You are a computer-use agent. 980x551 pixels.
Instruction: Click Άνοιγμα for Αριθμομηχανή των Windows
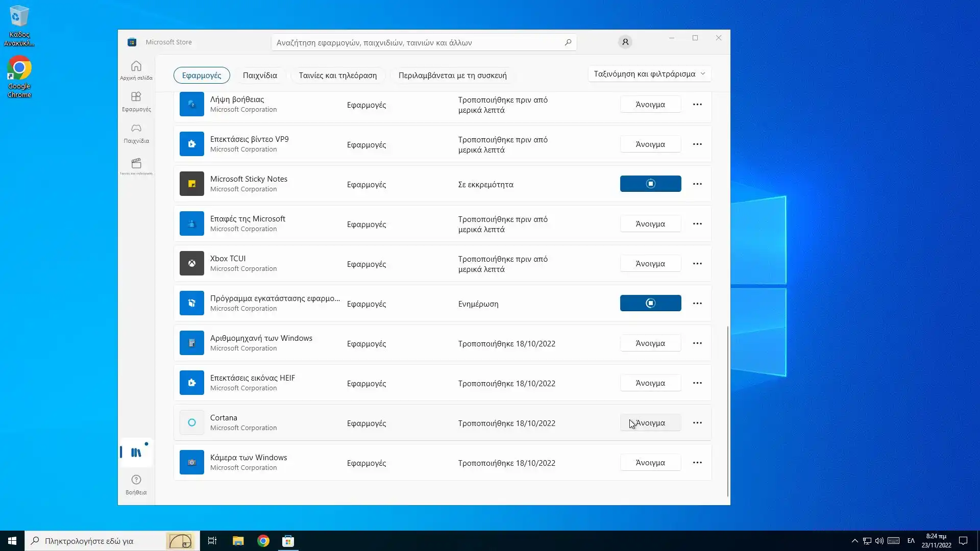pos(650,343)
